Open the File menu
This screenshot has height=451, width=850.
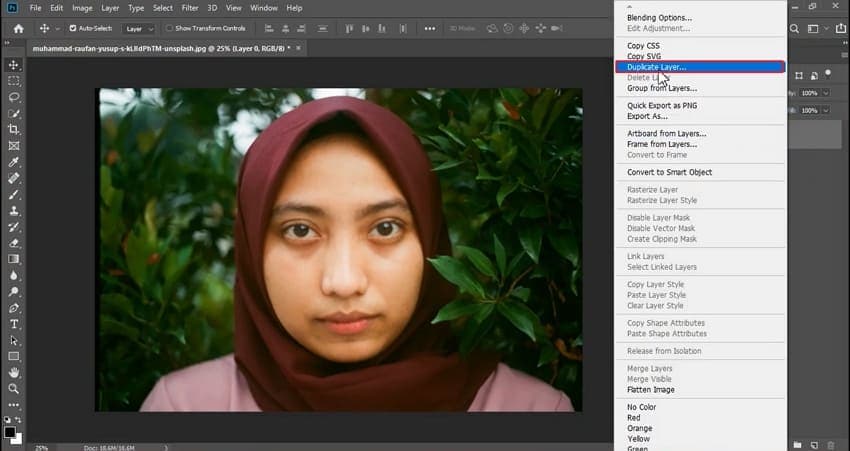click(35, 8)
